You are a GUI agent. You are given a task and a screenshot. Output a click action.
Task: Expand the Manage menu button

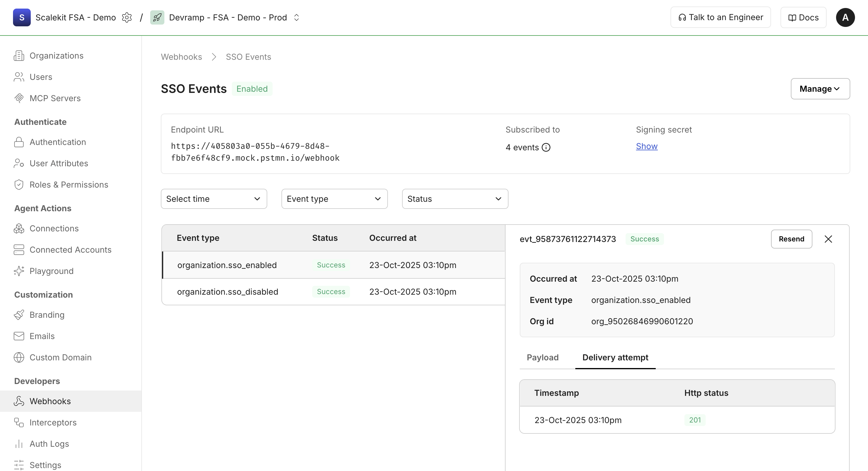coord(820,89)
